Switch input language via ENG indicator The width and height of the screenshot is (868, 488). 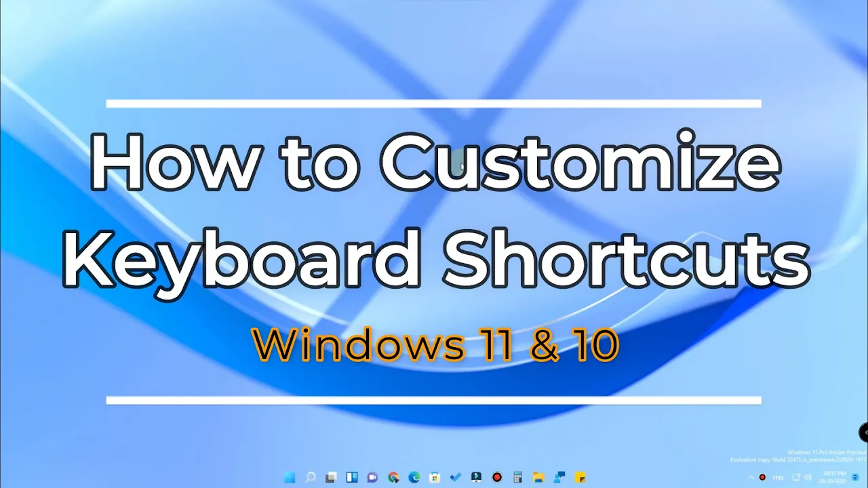pyautogui.click(x=778, y=478)
